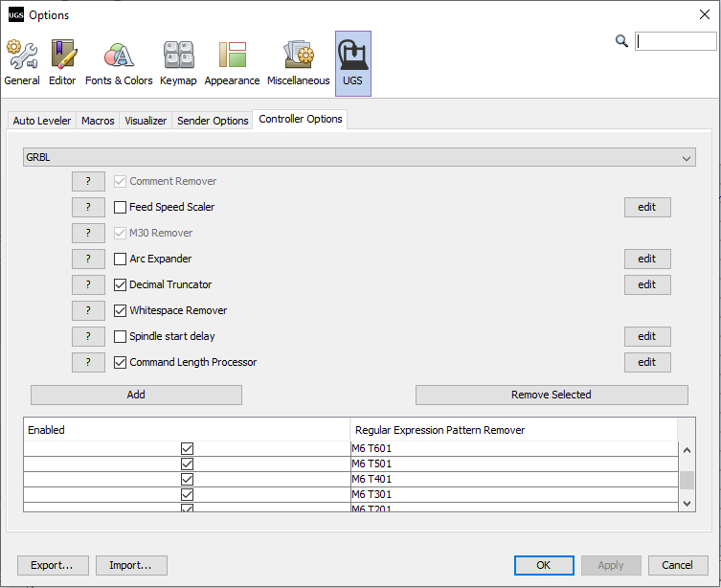The height and width of the screenshot is (588, 721).
Task: Click the table scrollbar down arrow
Action: point(687,504)
